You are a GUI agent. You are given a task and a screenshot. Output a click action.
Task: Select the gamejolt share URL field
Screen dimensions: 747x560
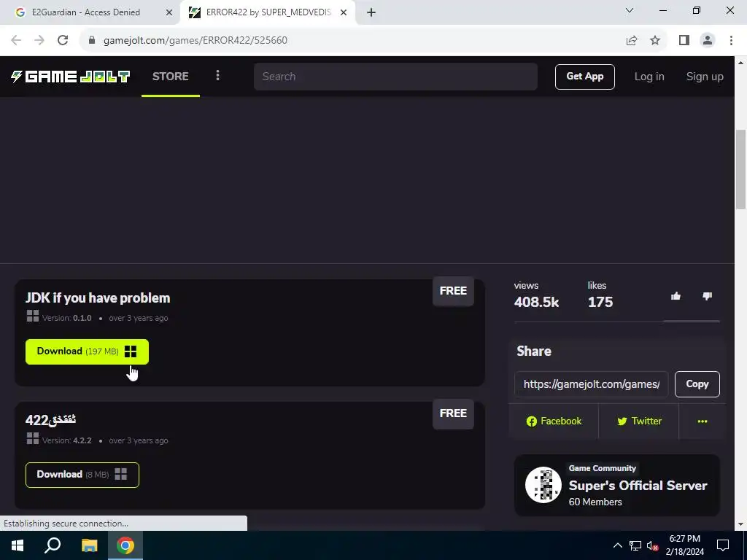click(591, 384)
